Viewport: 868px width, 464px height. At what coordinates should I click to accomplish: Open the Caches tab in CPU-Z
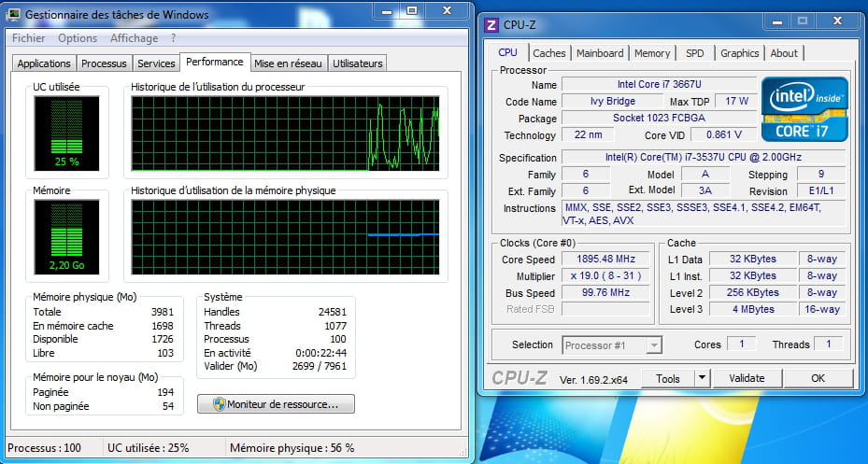click(x=549, y=53)
